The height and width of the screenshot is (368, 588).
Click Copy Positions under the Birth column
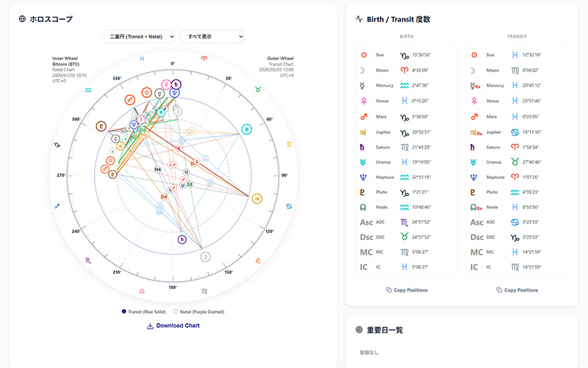(406, 290)
